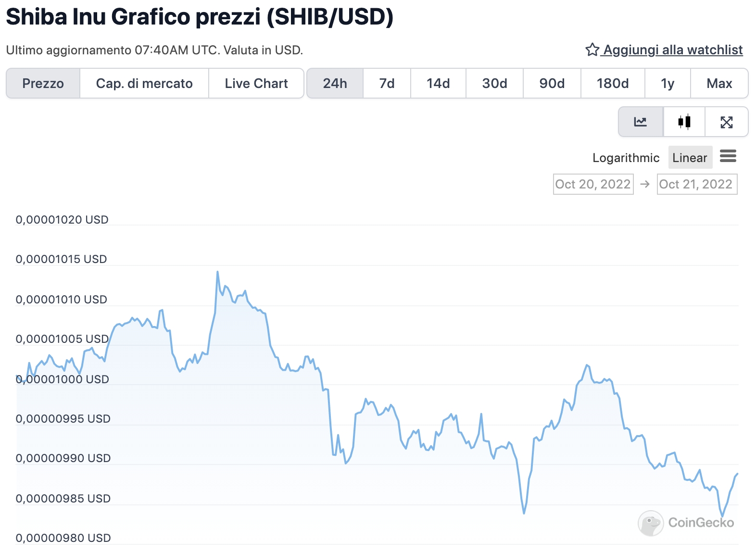
Task: Click the 0,00001020 USD axis label
Action: coord(62,220)
